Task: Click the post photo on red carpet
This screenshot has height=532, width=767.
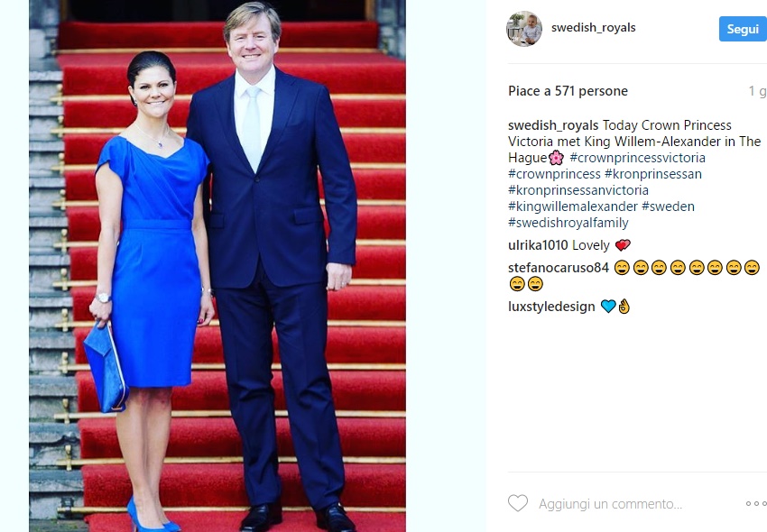Action: click(x=217, y=266)
